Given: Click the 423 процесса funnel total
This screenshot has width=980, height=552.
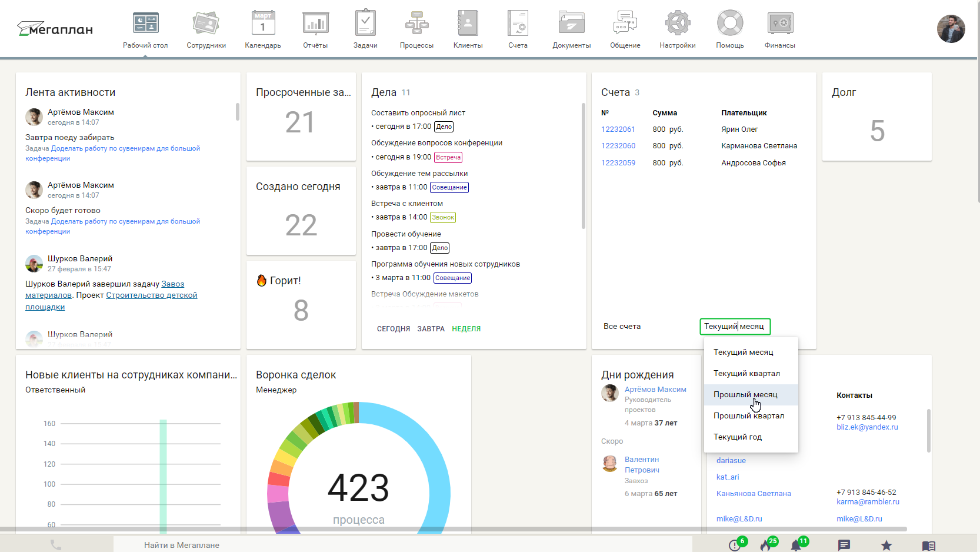Looking at the screenshot, I should (x=358, y=488).
